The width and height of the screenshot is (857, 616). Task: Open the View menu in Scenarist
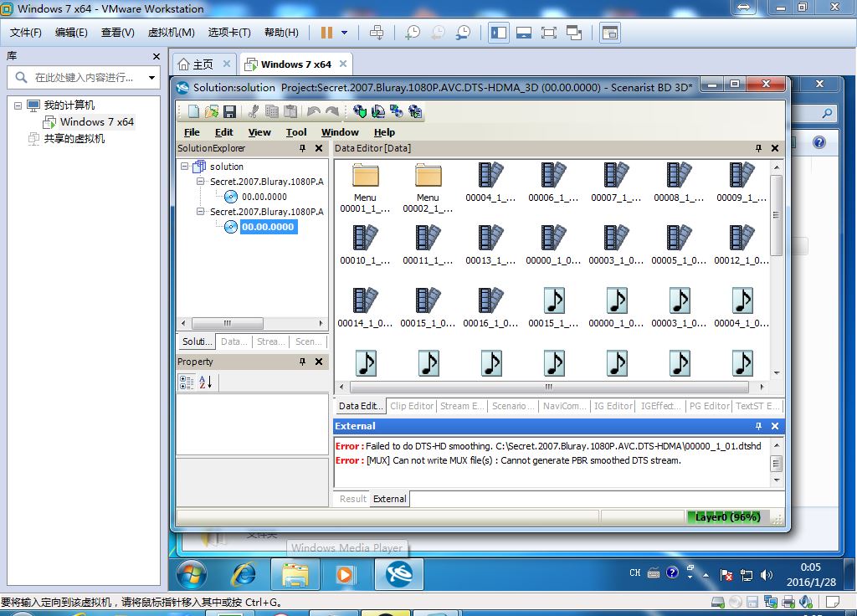259,132
